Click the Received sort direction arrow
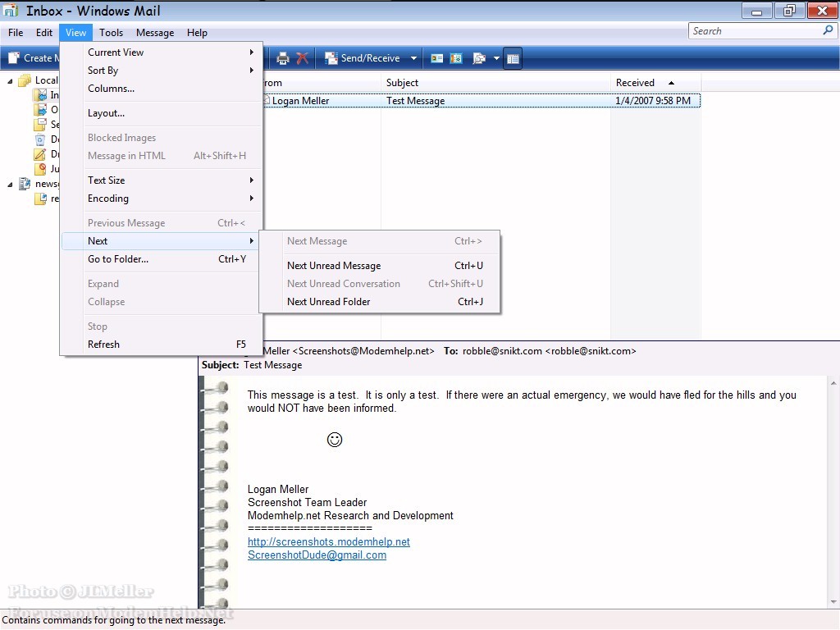 point(671,83)
